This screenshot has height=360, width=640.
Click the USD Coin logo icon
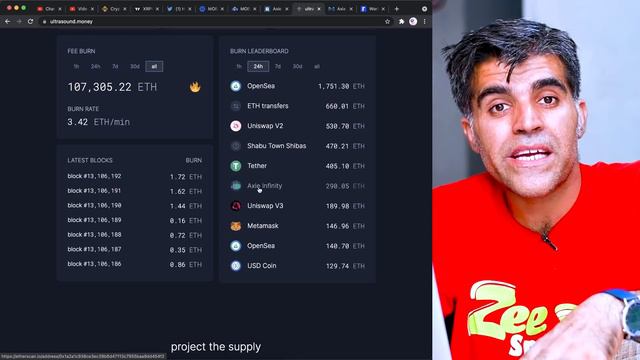click(x=236, y=266)
